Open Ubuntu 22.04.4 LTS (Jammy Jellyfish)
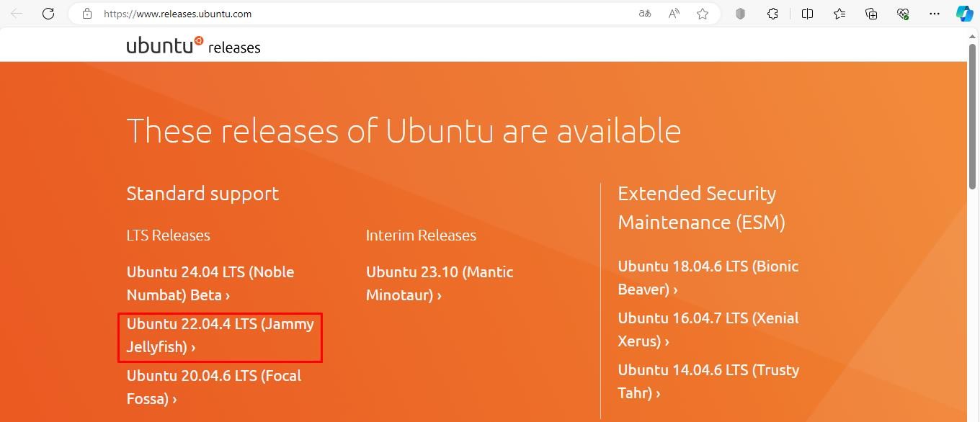The image size is (980, 422). click(x=220, y=335)
